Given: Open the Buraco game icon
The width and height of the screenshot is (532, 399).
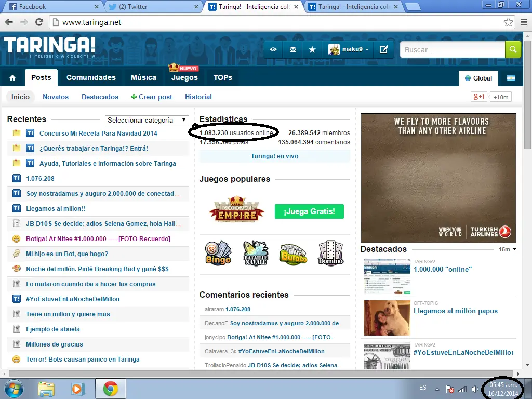Looking at the screenshot, I should 293,255.
